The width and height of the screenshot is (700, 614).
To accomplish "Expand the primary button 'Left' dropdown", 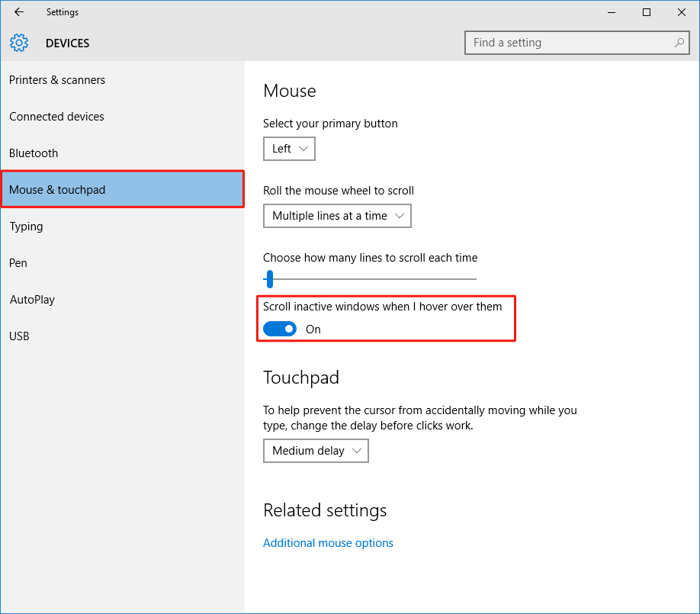I will [289, 149].
